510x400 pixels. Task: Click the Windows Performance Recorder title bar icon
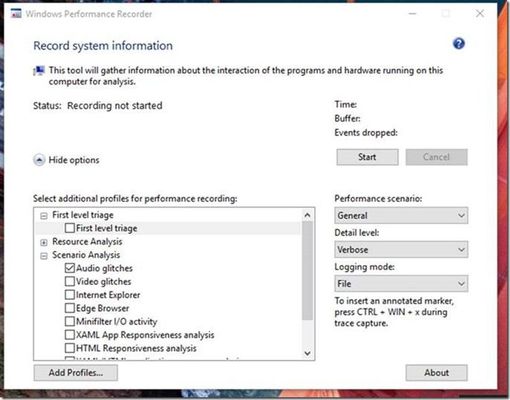(16, 14)
